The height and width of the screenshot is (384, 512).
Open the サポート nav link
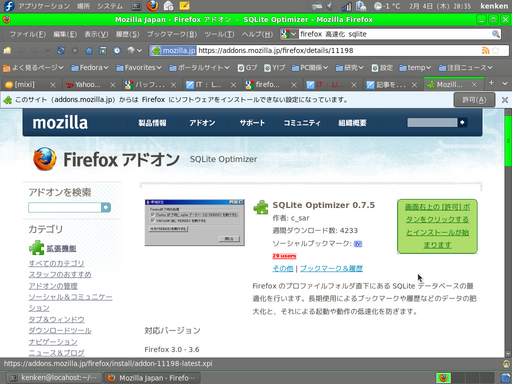(252, 123)
